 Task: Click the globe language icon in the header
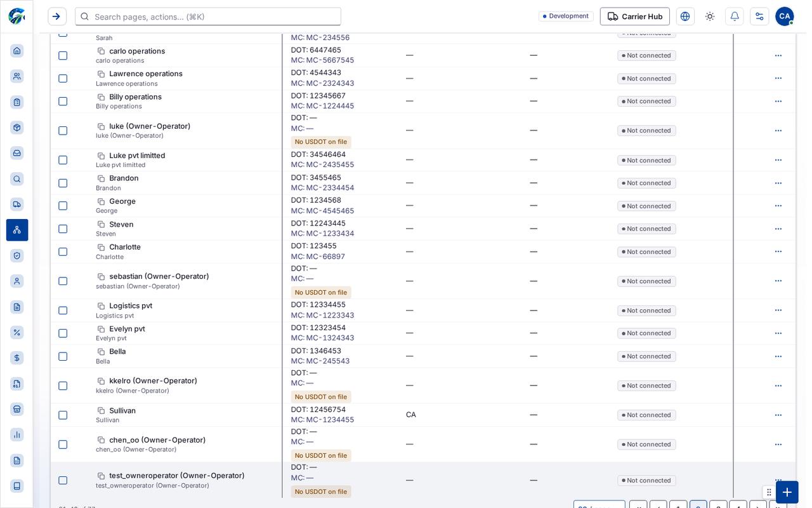pyautogui.click(x=685, y=17)
